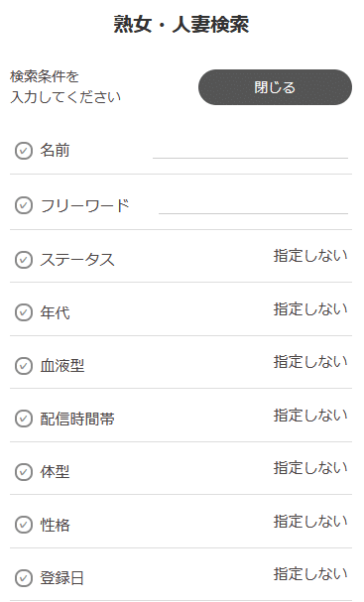Click the check icon beside 配信時間帯
364x602 pixels.
point(24,419)
